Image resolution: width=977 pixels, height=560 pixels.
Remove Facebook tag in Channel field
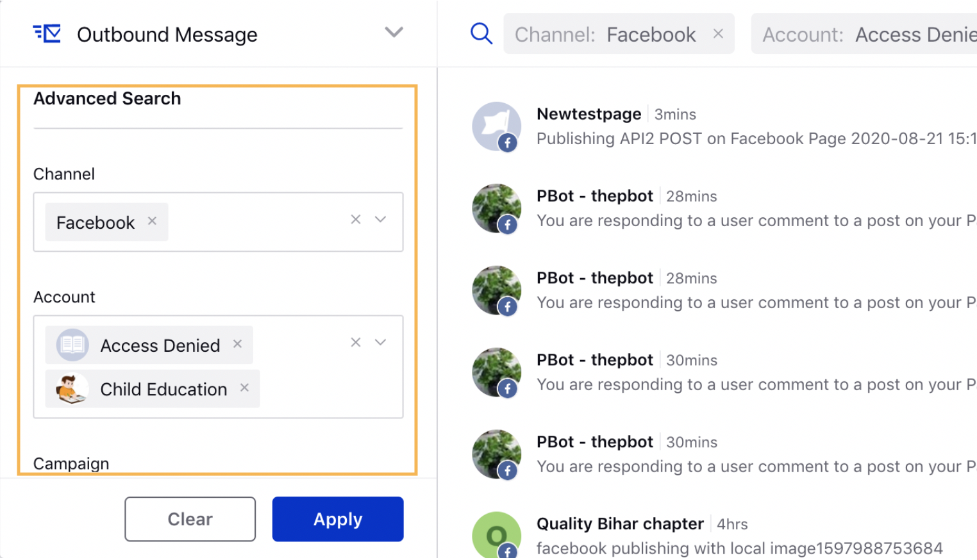click(152, 221)
